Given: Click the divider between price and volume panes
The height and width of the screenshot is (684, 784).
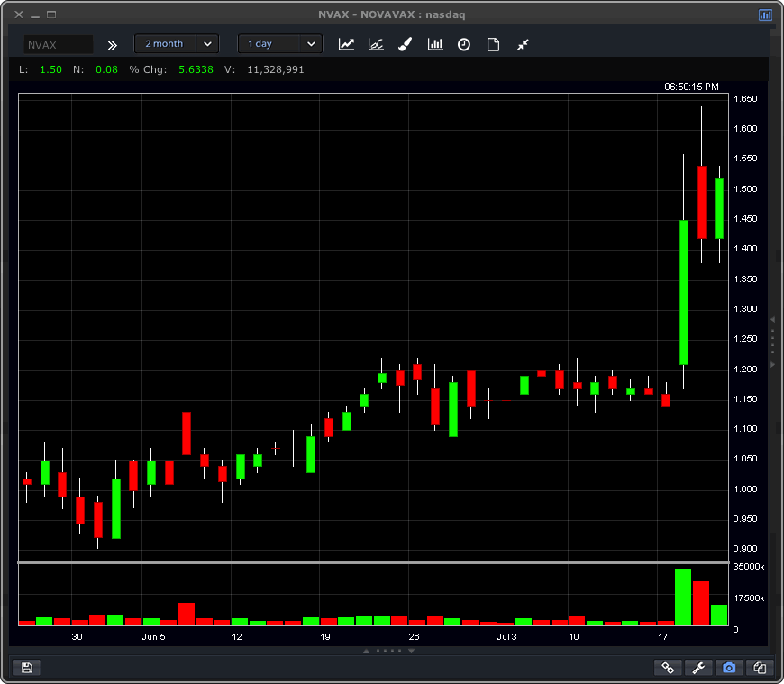Looking at the screenshot, I should point(373,563).
